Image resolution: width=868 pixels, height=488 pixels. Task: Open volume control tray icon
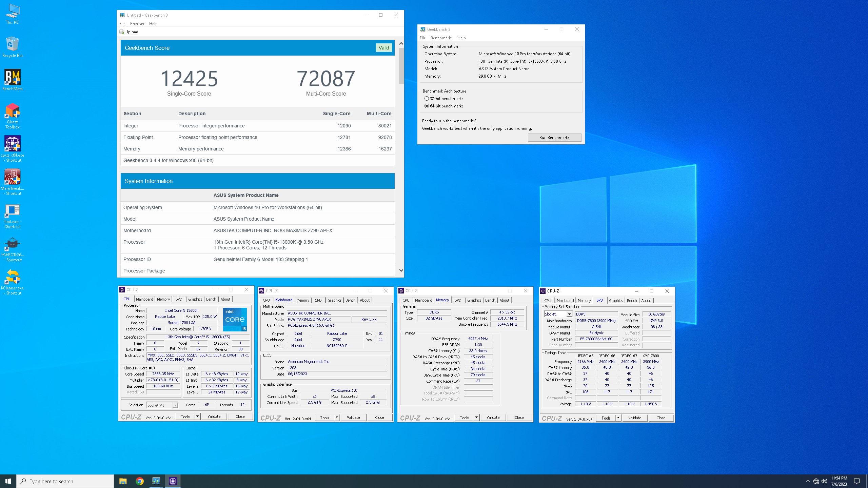tap(824, 481)
